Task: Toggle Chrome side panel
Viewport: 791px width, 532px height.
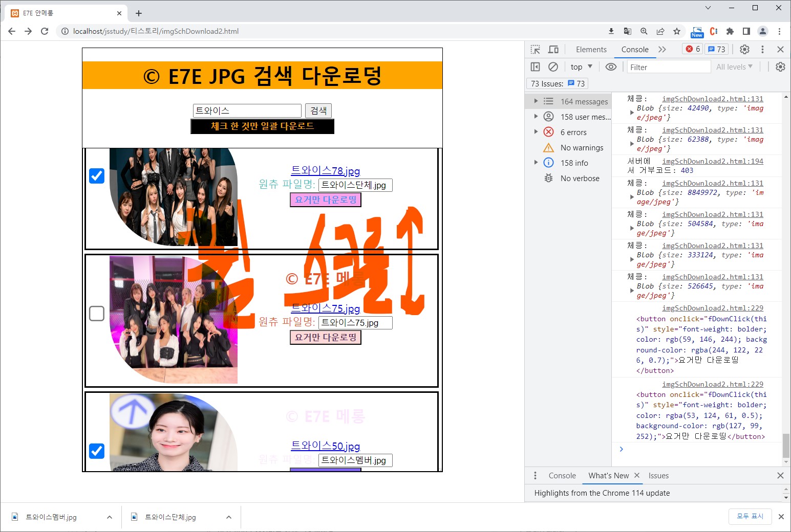Action: (x=746, y=31)
